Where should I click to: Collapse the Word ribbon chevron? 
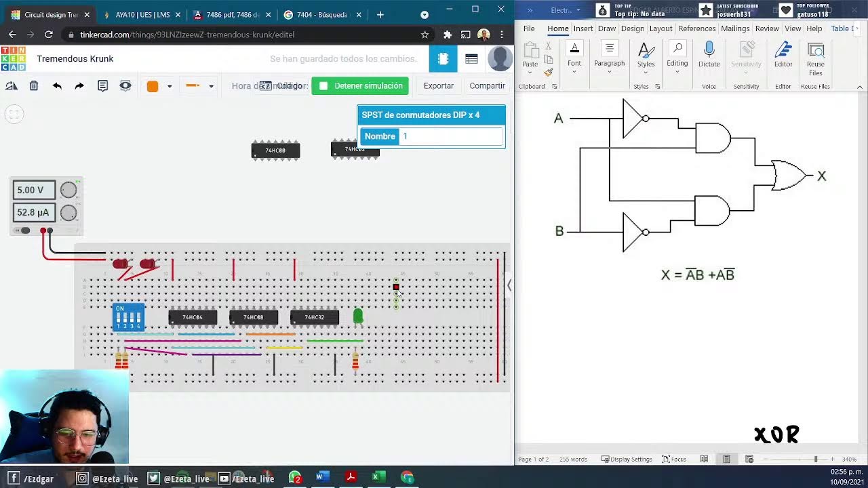(860, 87)
